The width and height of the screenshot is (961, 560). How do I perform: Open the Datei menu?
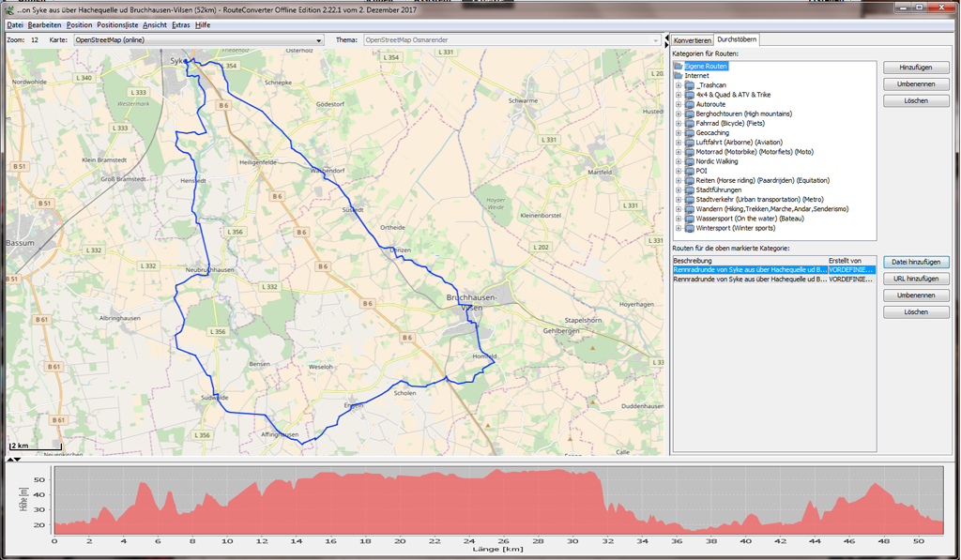point(15,25)
